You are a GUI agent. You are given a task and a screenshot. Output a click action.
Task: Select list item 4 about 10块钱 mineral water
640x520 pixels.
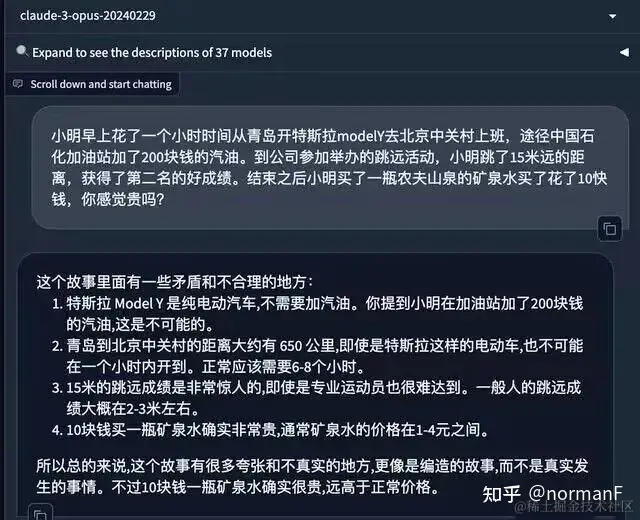coord(270,430)
